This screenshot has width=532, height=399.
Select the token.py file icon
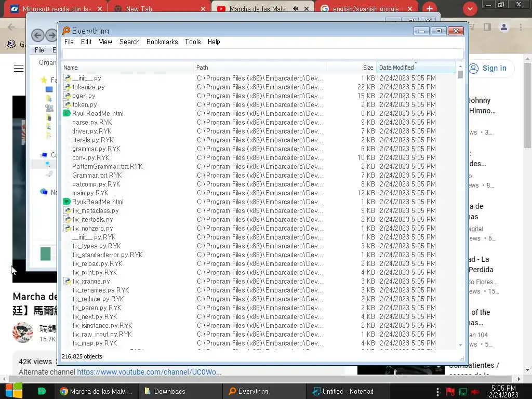67,104
